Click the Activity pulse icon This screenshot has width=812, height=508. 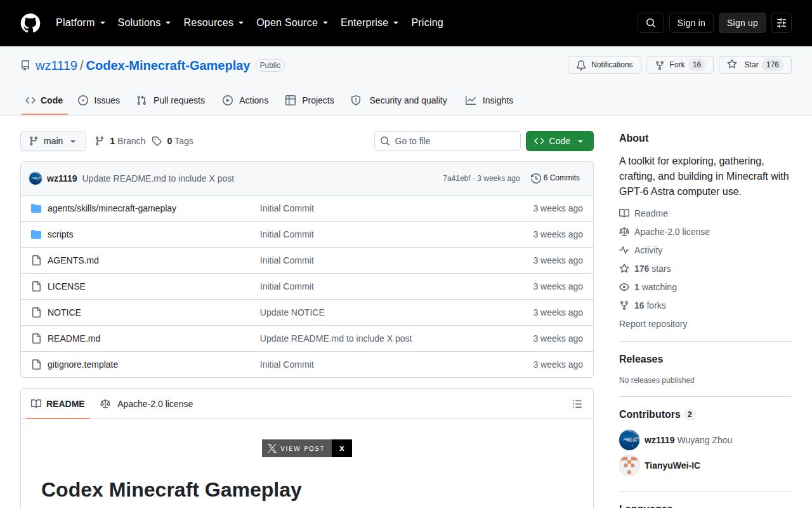(x=624, y=250)
